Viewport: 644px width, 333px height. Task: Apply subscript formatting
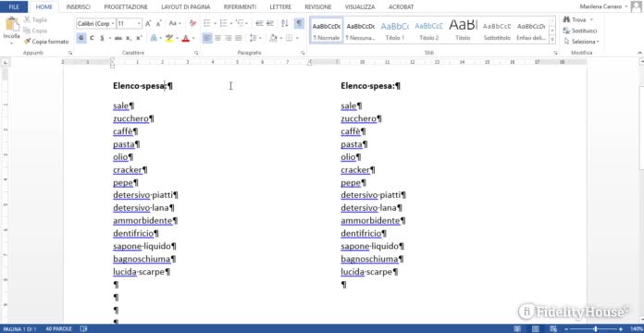pyautogui.click(x=129, y=38)
